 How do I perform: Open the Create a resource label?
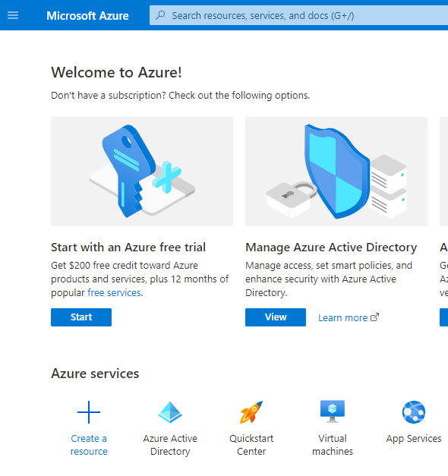pyautogui.click(x=89, y=445)
